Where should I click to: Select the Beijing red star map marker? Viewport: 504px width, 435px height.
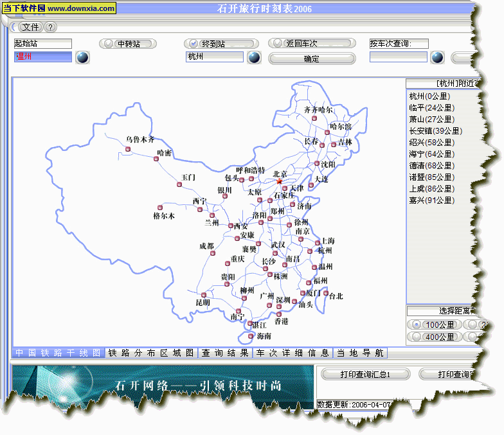[x=279, y=182]
